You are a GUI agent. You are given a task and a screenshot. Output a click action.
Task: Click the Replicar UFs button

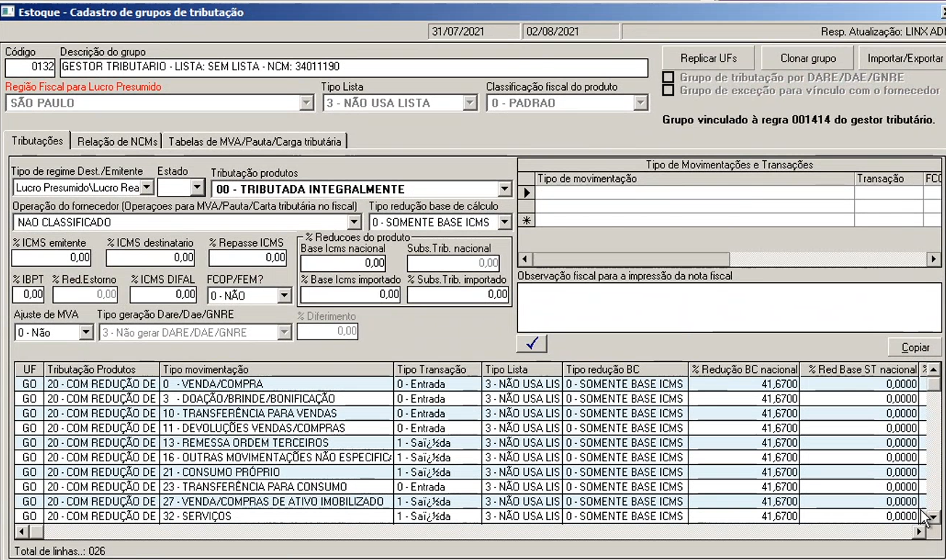pos(708,58)
